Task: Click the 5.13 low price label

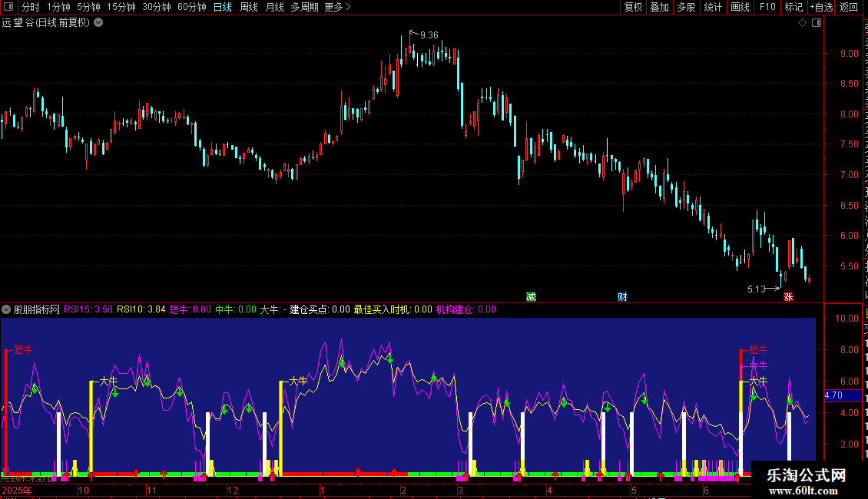Action: (756, 289)
